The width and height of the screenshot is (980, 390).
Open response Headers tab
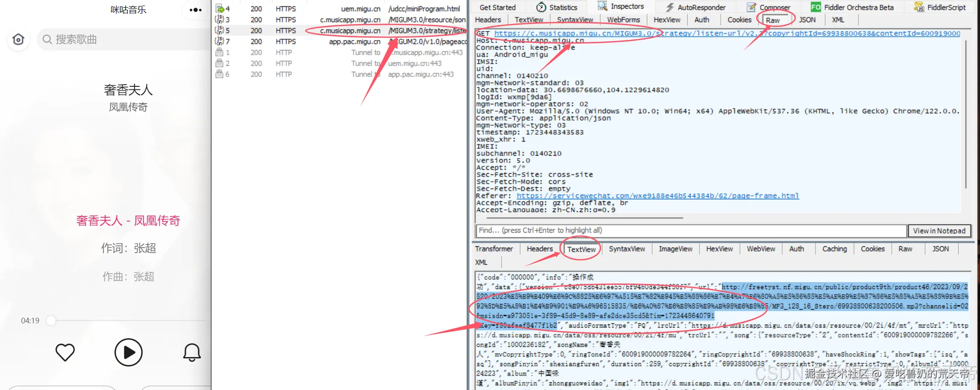540,249
